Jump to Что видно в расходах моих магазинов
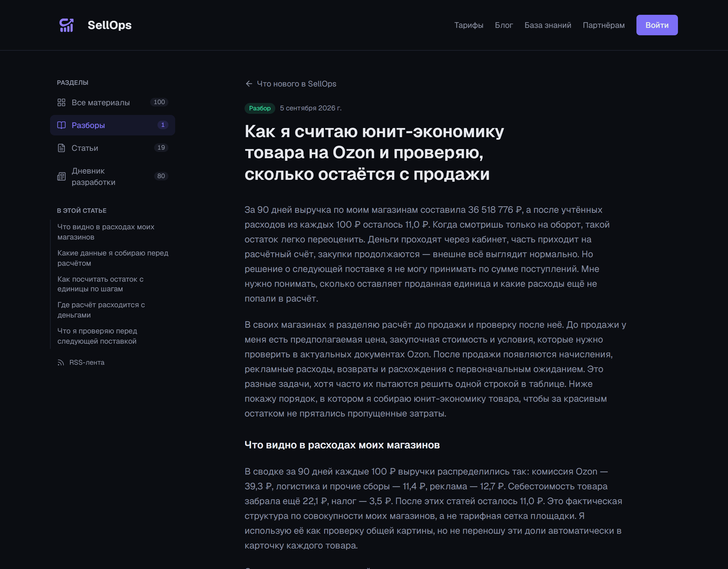This screenshot has height=569, width=728. point(106,232)
